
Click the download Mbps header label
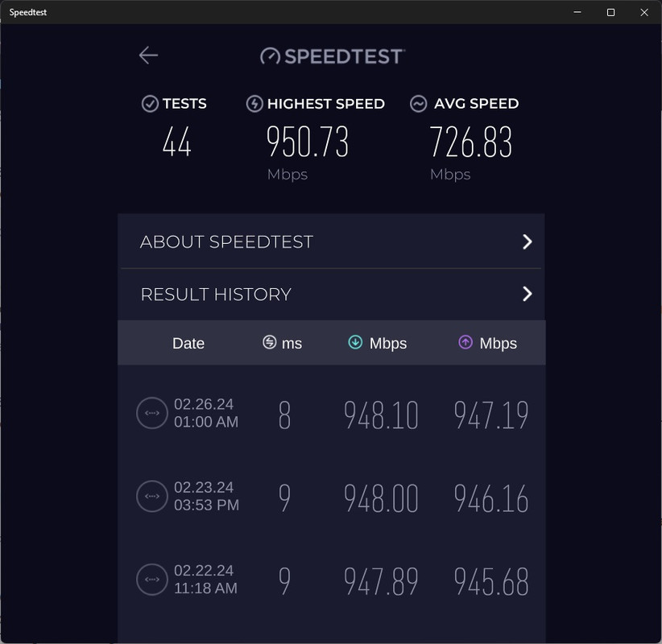point(388,344)
